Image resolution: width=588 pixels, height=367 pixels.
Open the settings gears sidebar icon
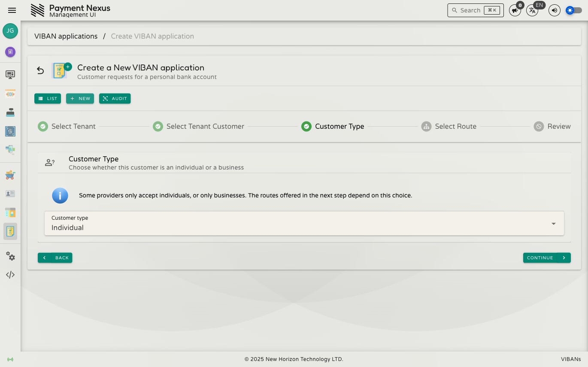10,256
